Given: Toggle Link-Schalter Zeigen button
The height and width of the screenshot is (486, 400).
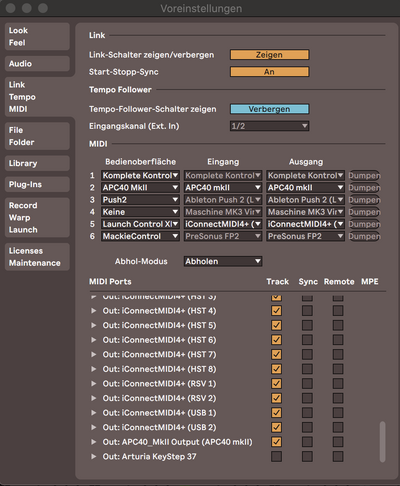Looking at the screenshot, I should click(x=269, y=55).
